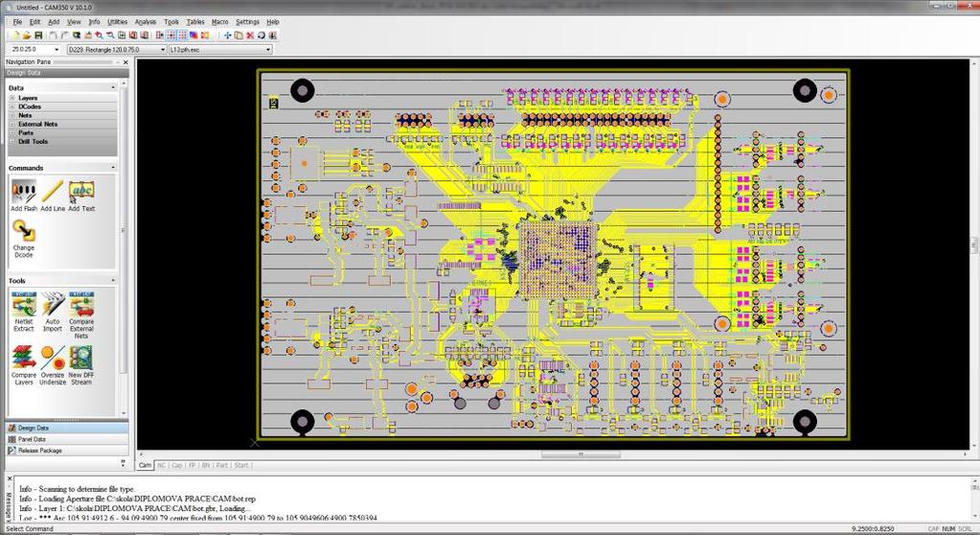The width and height of the screenshot is (980, 535).
Task: Expand the External Nets tree node
Action: (x=11, y=125)
